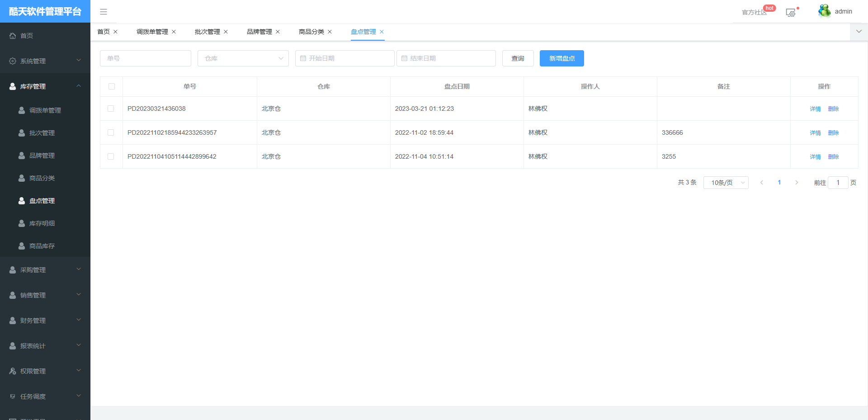Select the 系统管理 gear icon
The height and width of the screenshot is (420, 868).
[x=12, y=61]
